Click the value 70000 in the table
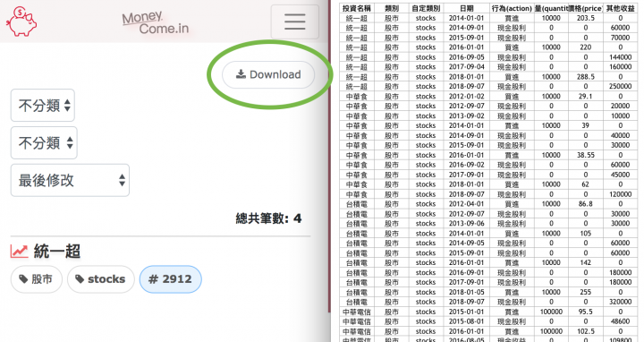 620,38
